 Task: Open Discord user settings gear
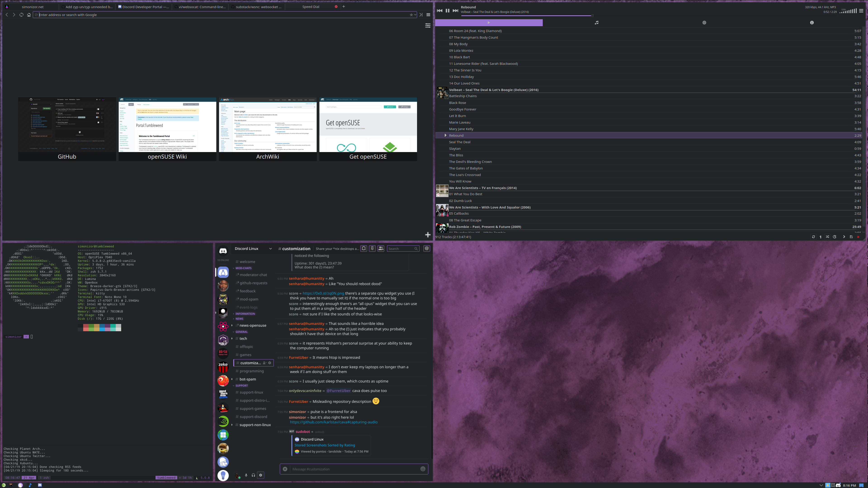[260, 475]
